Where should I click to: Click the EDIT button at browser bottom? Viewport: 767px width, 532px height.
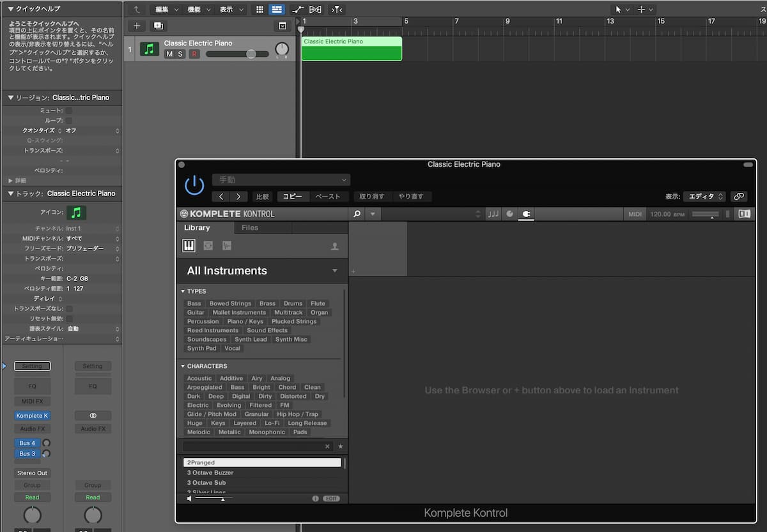coord(331,498)
